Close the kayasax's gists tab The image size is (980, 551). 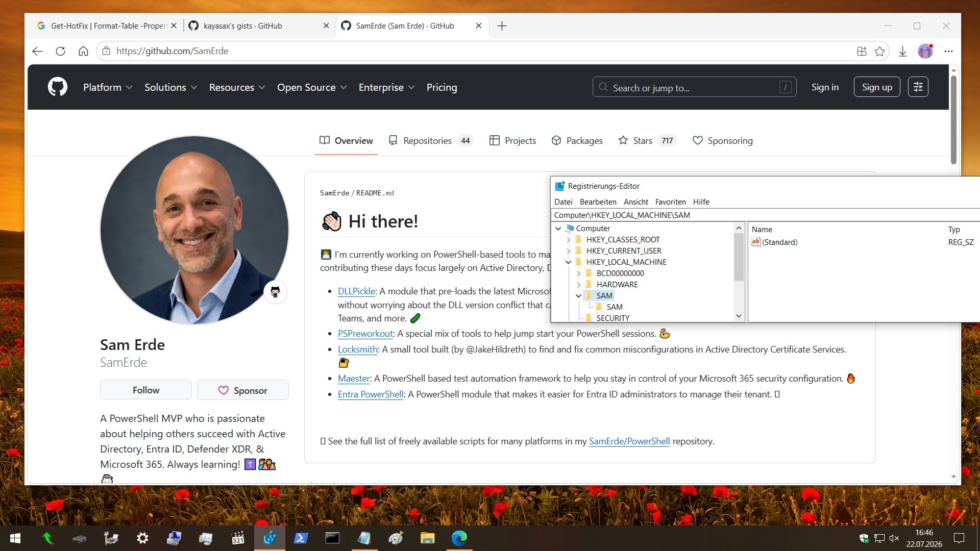point(326,26)
